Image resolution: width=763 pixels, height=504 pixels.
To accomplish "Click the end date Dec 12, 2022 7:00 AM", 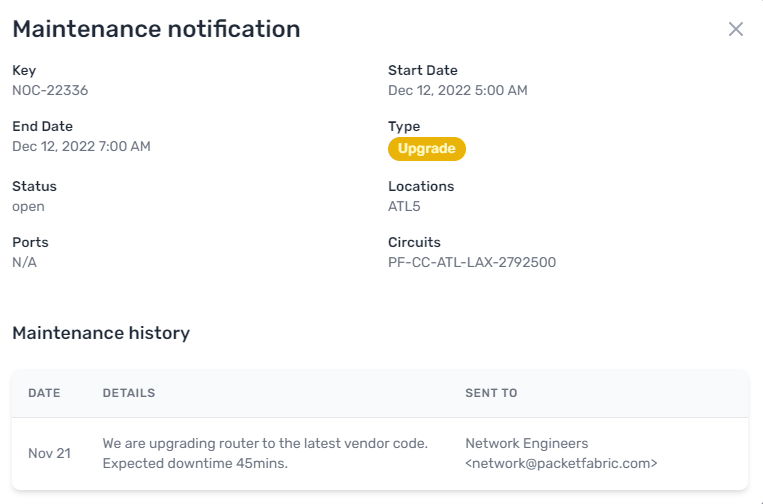I will point(81,146).
